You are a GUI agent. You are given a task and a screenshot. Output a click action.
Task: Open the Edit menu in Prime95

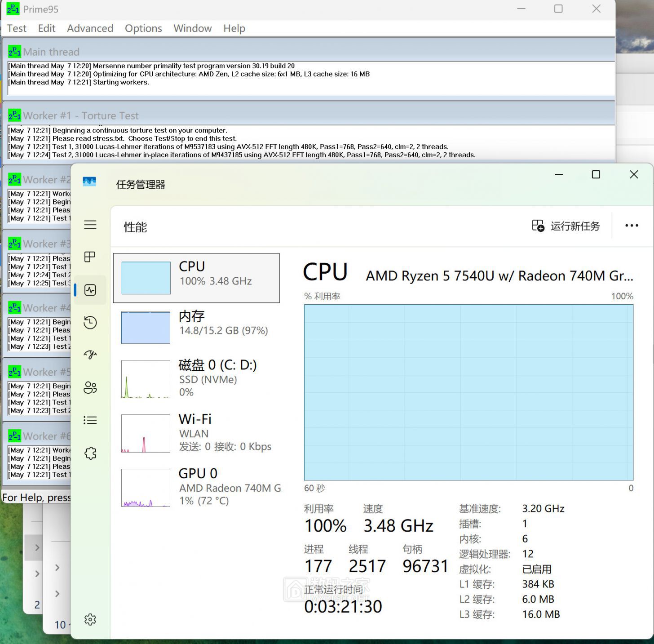[x=47, y=28]
